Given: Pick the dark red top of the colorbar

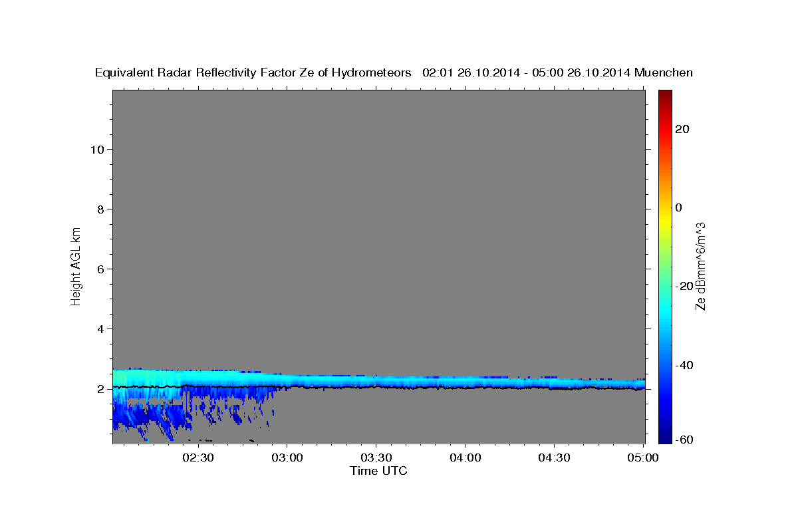Looking at the screenshot, I should coord(665,94).
